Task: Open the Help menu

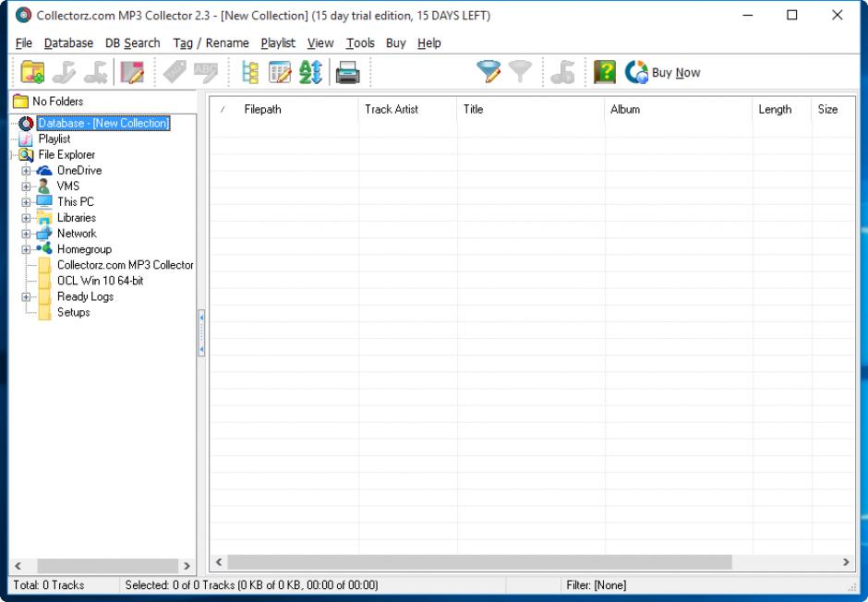Action: pyautogui.click(x=429, y=43)
